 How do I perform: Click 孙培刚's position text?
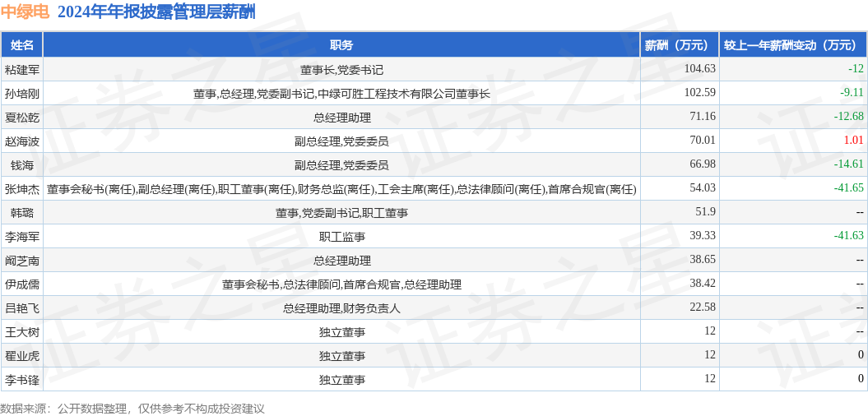[341, 94]
